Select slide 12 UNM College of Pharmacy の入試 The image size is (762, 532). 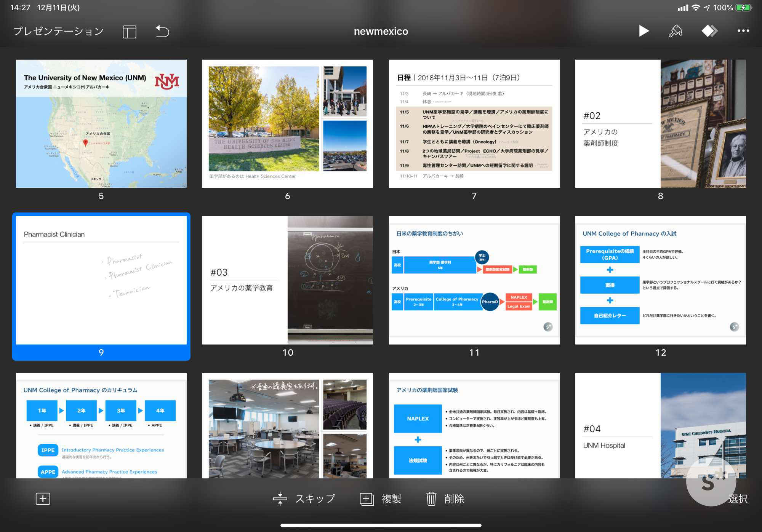coord(660,280)
